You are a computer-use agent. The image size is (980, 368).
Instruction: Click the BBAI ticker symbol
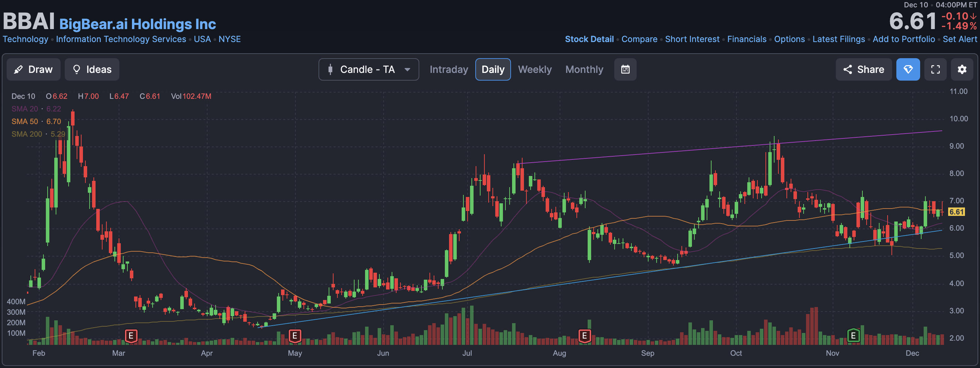pos(29,21)
